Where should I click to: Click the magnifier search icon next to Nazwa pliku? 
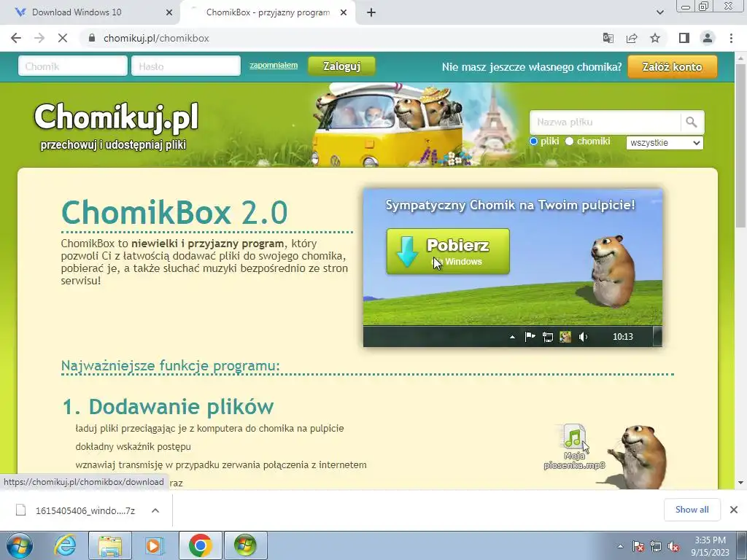[x=692, y=122]
